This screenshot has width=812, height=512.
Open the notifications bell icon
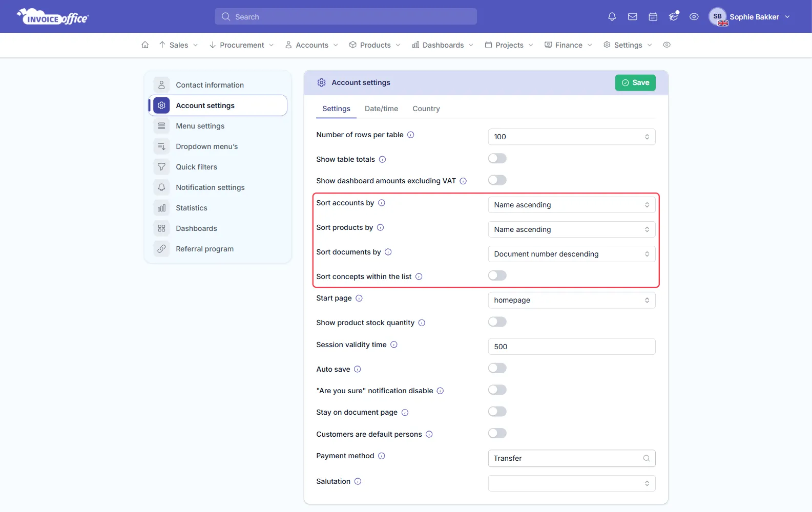(x=612, y=17)
